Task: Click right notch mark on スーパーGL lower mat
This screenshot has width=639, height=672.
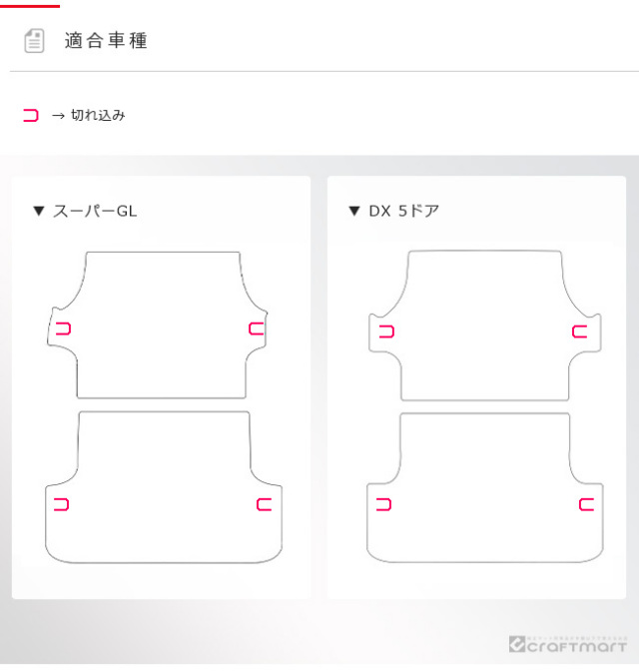Action: (x=264, y=504)
